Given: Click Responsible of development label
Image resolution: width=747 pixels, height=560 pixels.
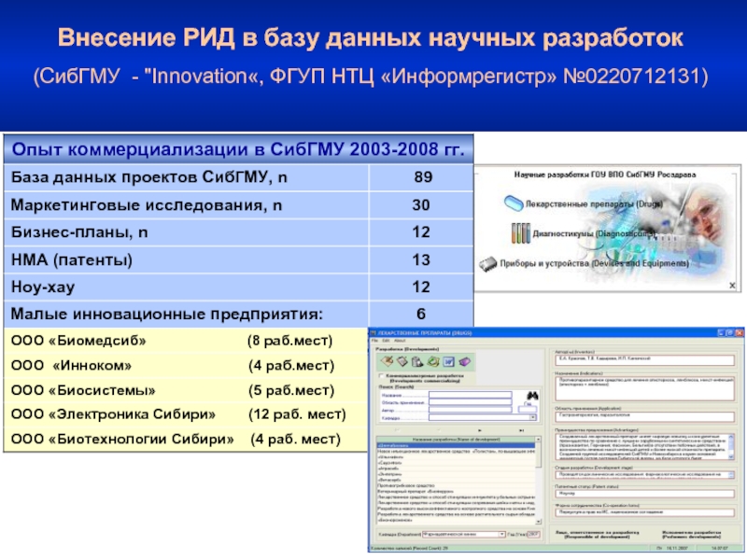Looking at the screenshot, I should pyautogui.click(x=597, y=534).
